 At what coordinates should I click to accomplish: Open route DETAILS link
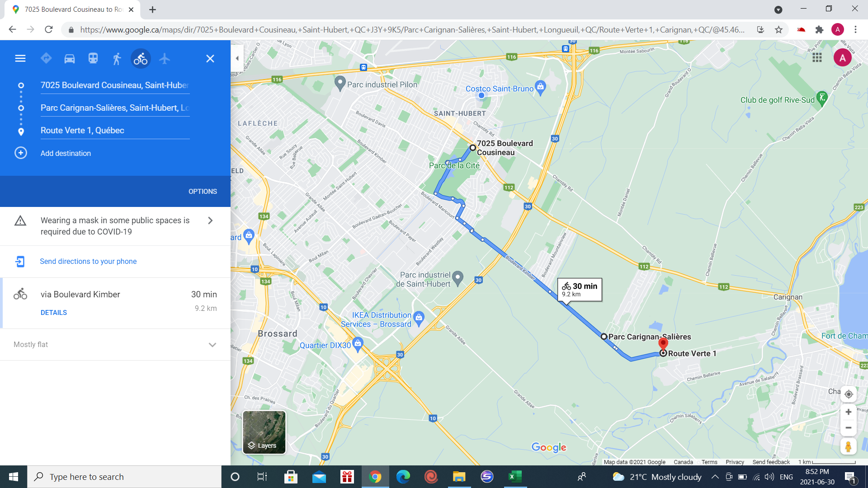[54, 313]
